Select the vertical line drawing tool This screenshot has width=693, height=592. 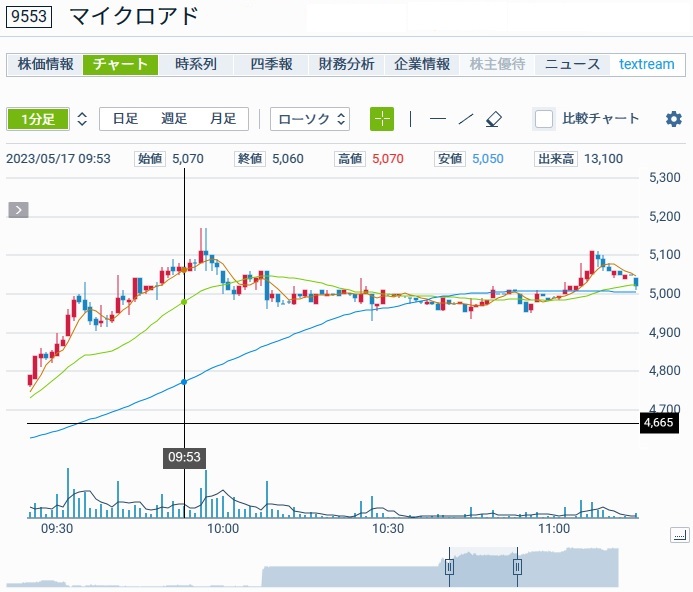click(410, 119)
